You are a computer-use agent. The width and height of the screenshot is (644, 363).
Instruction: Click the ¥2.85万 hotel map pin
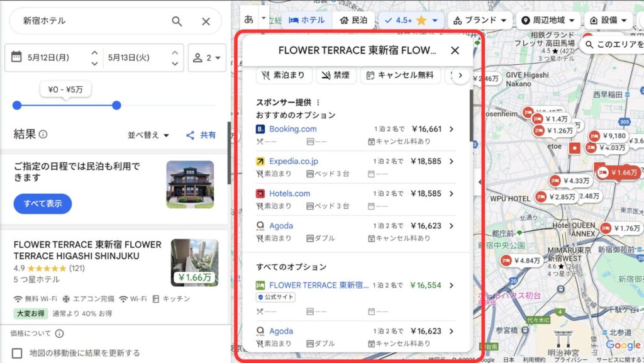click(555, 197)
